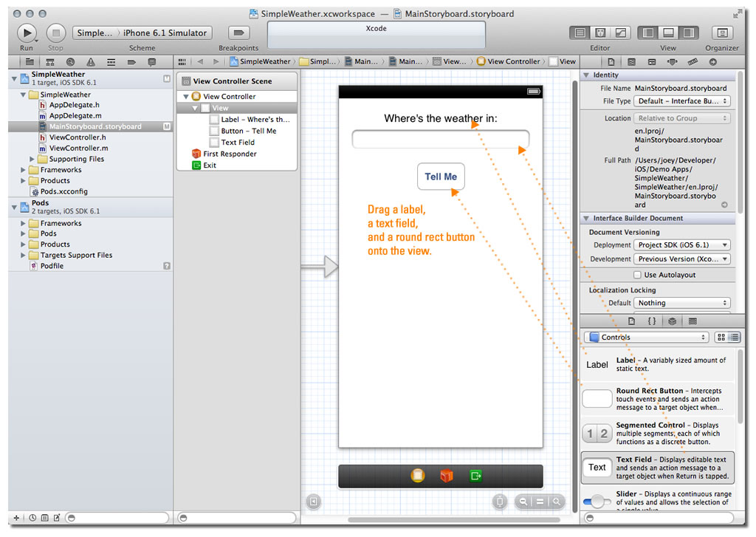Show the Project navigator folder icon
The height and width of the screenshot is (537, 756).
coord(30,62)
